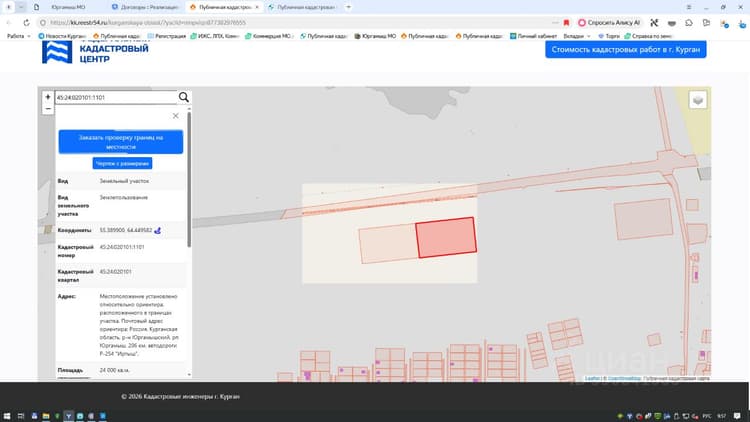750x422 pixels.
Task: Zoom in the map with plus button
Action: 48,97
